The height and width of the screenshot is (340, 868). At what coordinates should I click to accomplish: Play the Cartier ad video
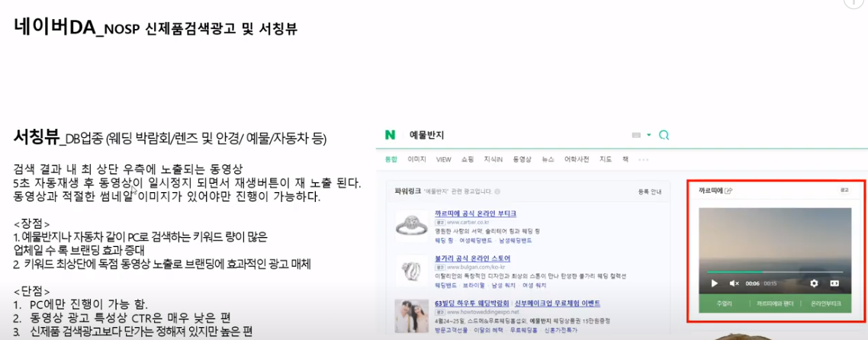715,284
